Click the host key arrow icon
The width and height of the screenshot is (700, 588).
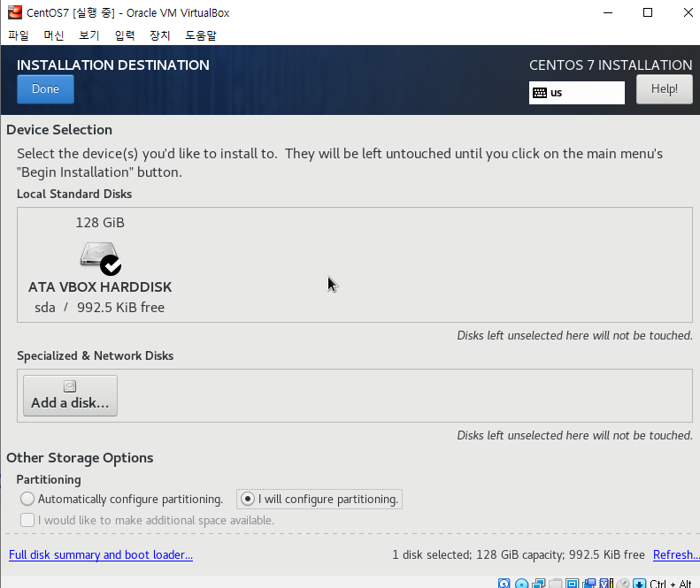639,584
